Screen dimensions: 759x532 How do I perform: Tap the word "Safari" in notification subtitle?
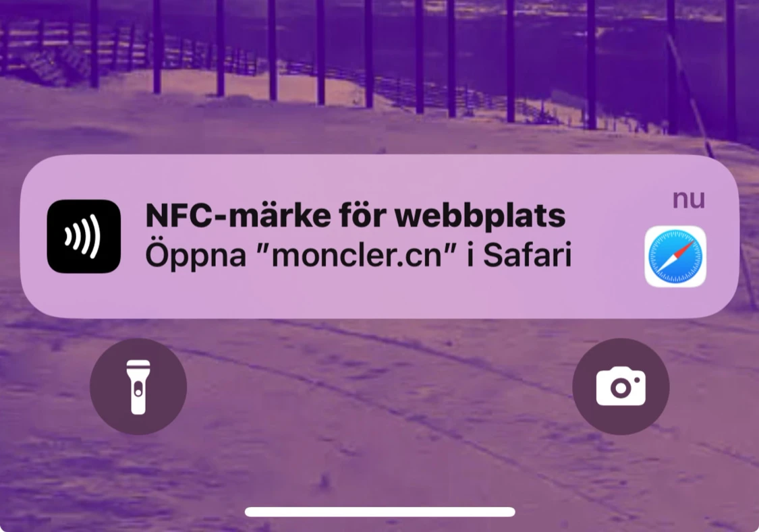point(527,255)
